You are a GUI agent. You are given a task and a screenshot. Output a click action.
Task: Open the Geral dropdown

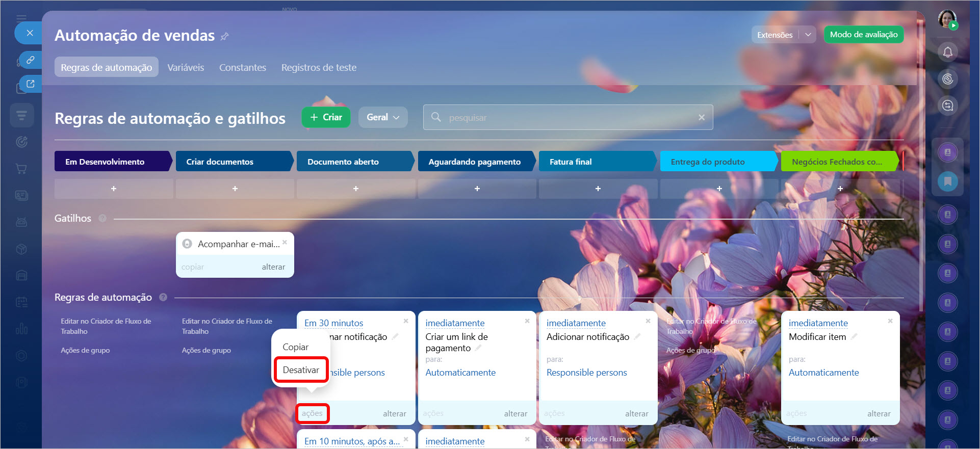click(x=383, y=117)
